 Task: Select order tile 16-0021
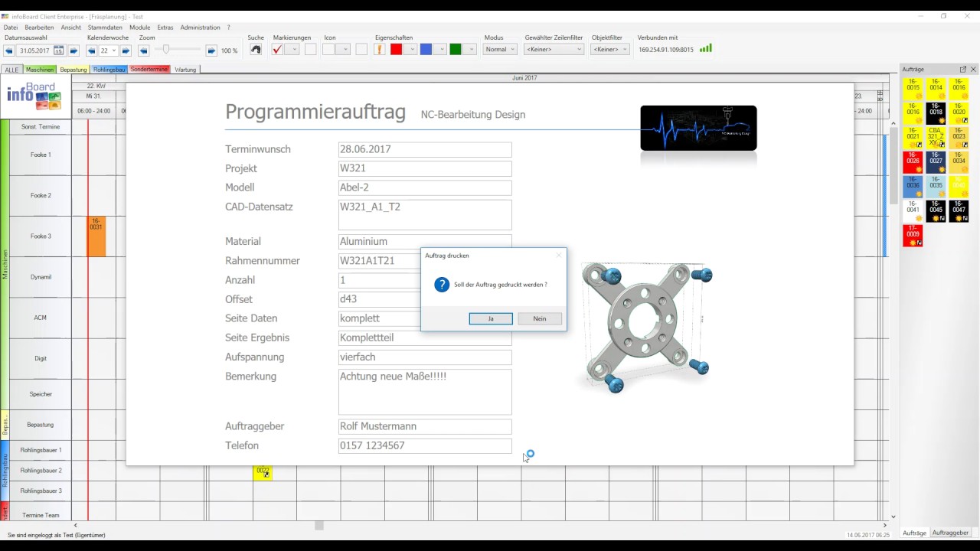click(x=913, y=139)
